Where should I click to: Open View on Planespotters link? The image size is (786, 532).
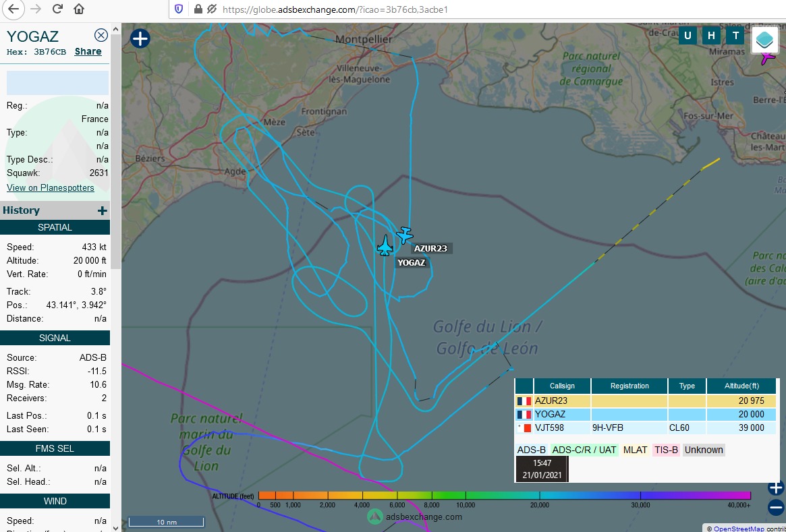51,187
